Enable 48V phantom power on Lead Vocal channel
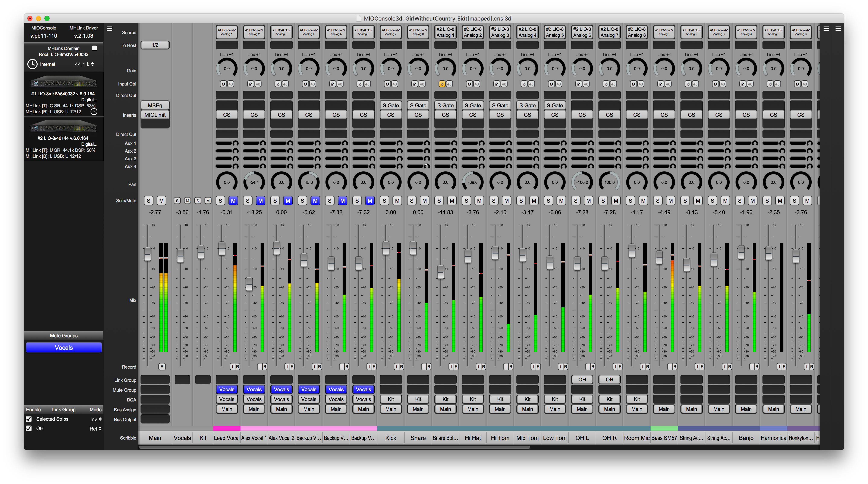 coord(230,84)
